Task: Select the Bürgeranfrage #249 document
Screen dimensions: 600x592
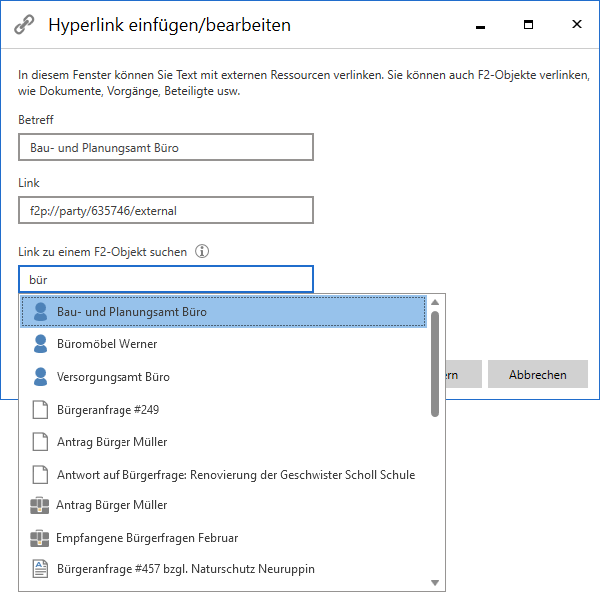Action: (x=223, y=410)
